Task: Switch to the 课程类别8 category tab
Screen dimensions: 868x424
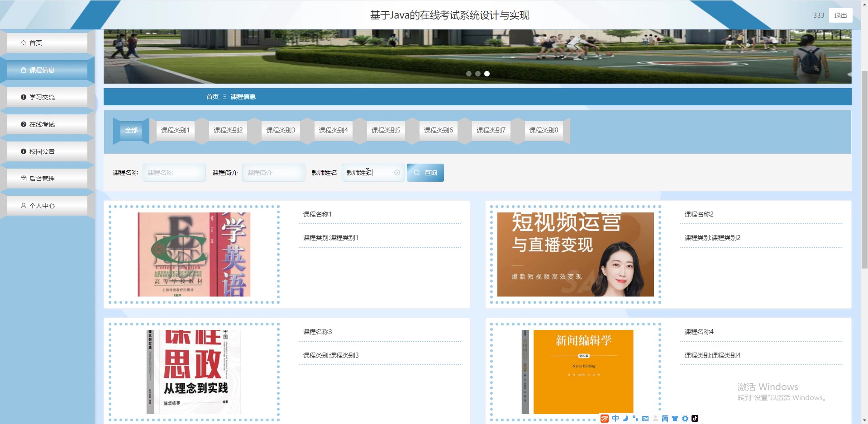Action: (544, 130)
